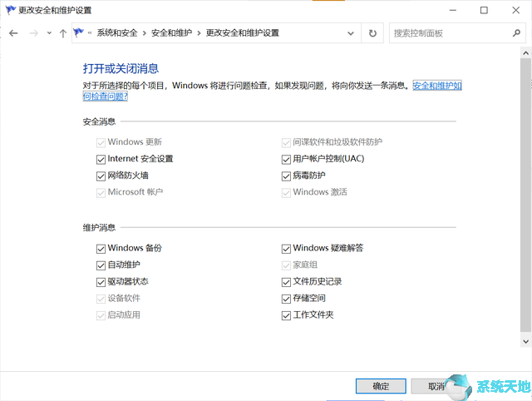Cancel with the 取消 button

tap(436, 386)
